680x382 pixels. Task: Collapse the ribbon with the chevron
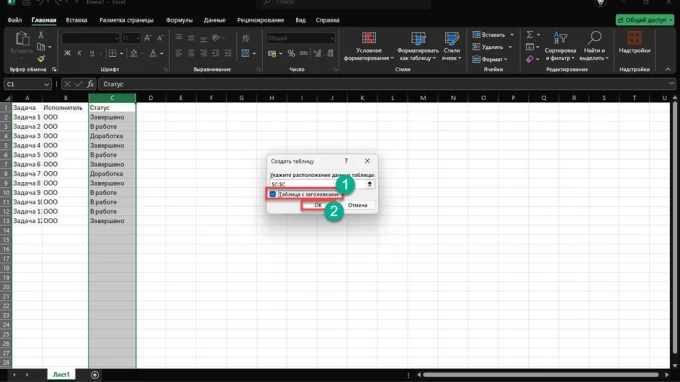[668, 69]
